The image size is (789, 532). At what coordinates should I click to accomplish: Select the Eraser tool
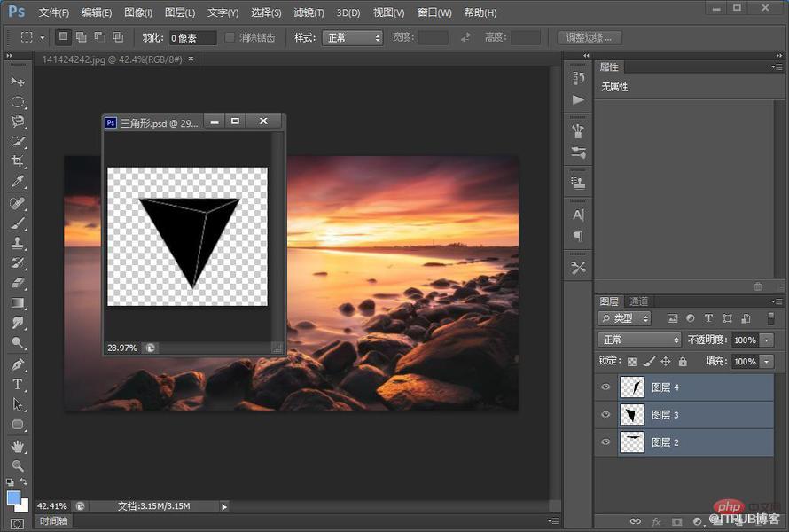coord(18,283)
